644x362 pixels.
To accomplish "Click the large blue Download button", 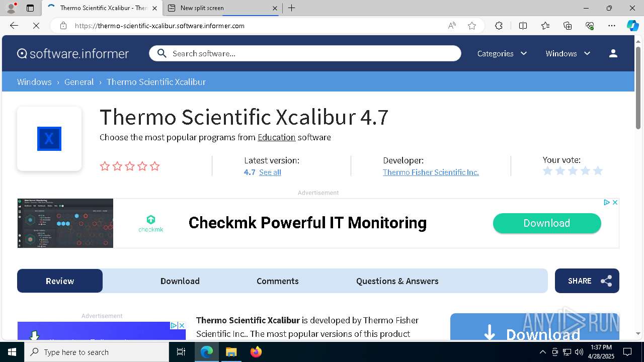I will (535, 326).
